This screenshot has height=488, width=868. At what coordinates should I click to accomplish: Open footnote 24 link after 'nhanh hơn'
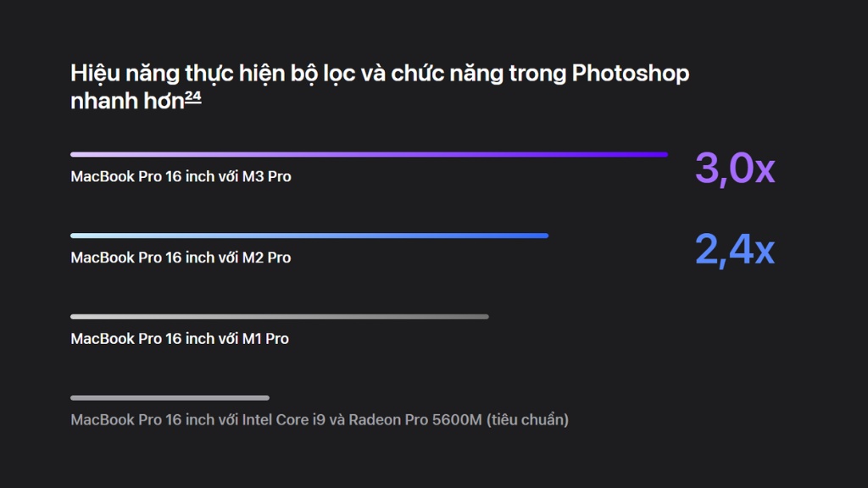192,97
